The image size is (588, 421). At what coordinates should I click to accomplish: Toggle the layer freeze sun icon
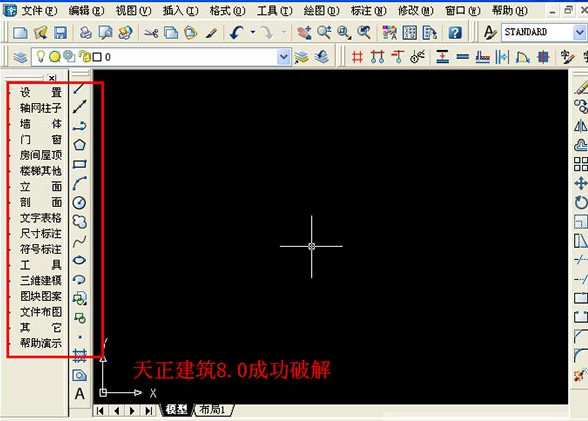55,57
